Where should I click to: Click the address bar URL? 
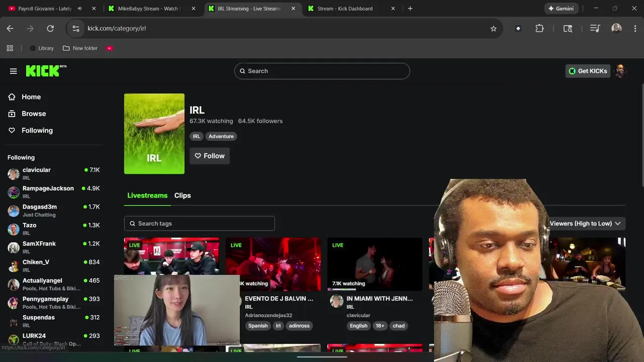point(117,29)
